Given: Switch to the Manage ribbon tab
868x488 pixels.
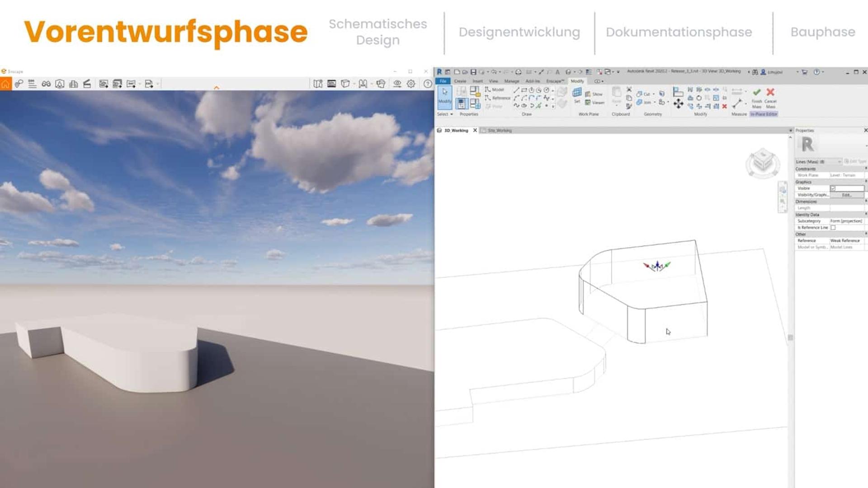Looking at the screenshot, I should pos(511,81).
